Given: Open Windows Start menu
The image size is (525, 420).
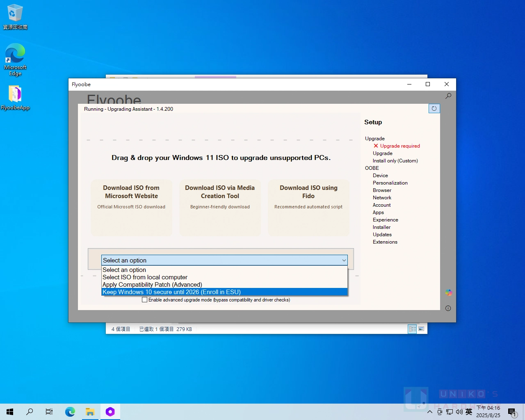Looking at the screenshot, I should pyautogui.click(x=10, y=411).
